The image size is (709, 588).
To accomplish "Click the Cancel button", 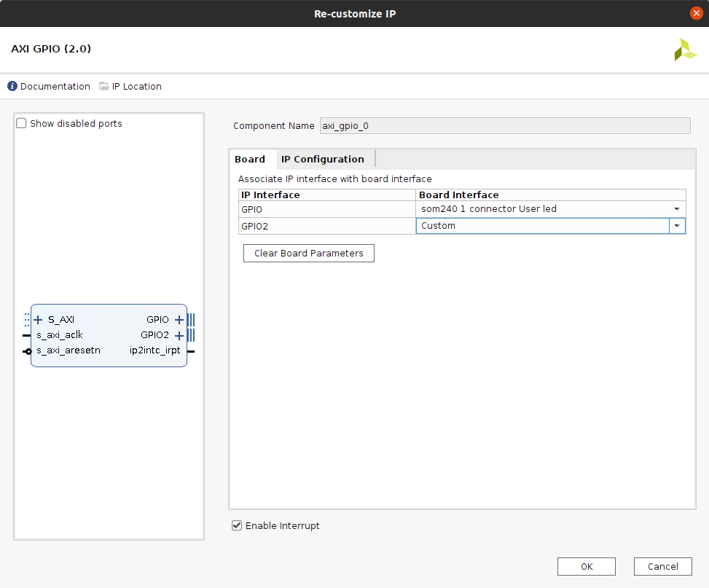I will coord(663,566).
